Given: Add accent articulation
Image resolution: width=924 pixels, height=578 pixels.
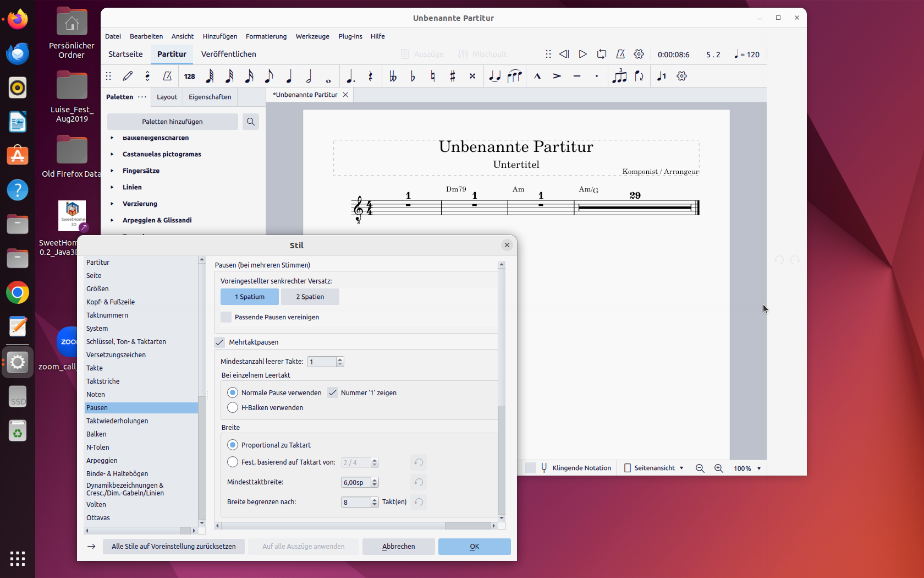Looking at the screenshot, I should point(557,76).
